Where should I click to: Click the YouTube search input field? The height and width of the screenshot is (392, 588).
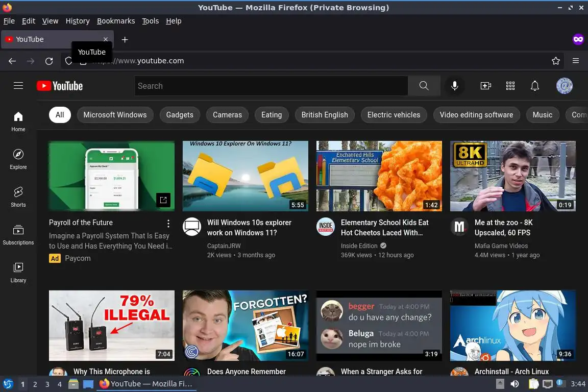tap(271, 86)
